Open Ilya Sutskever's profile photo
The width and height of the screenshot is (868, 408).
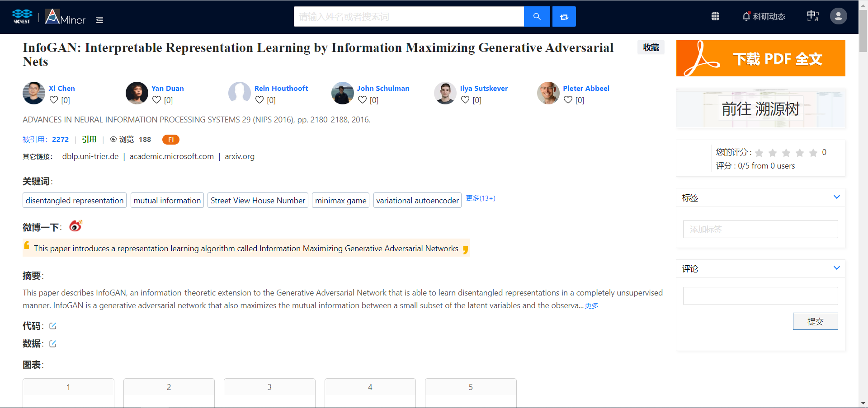(x=445, y=93)
